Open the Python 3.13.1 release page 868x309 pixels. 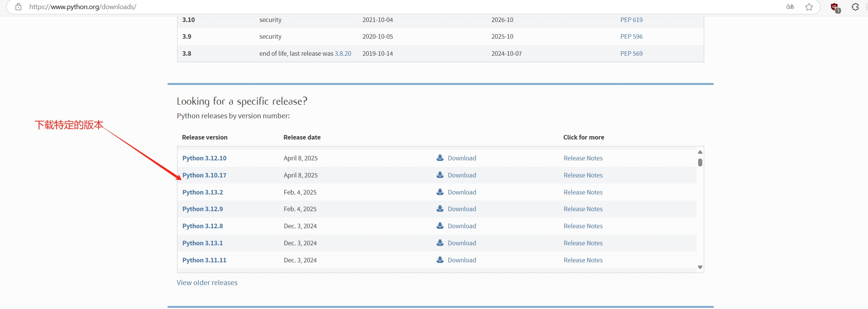(x=202, y=243)
